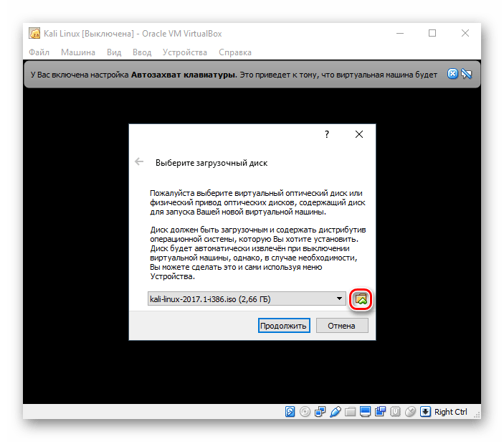Expand the kali-linux-2017.1-i386.iso disk dropdown
This screenshot has width=504, height=442.
[x=339, y=298]
